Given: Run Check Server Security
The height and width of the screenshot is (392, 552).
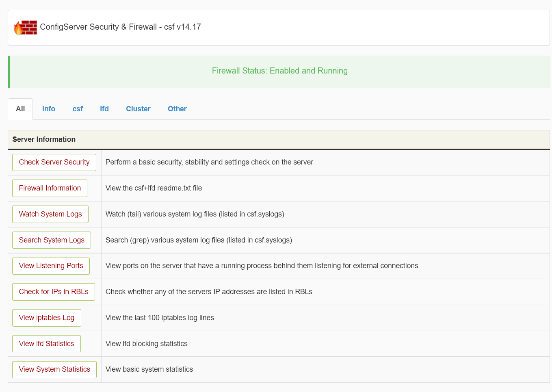Looking at the screenshot, I should [54, 162].
